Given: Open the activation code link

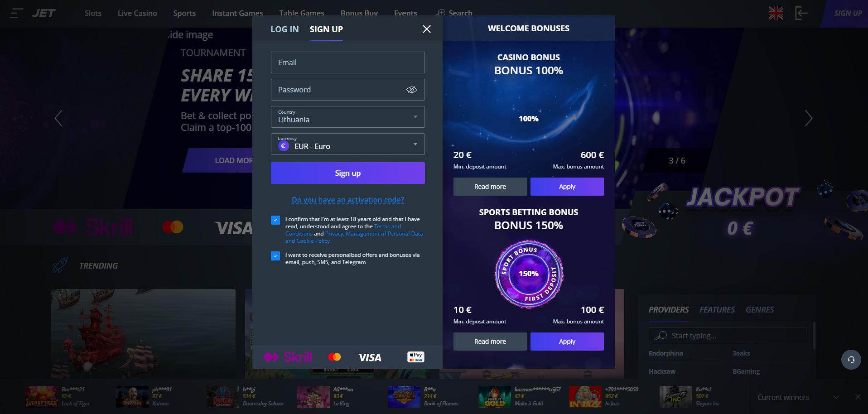Looking at the screenshot, I should (347, 200).
